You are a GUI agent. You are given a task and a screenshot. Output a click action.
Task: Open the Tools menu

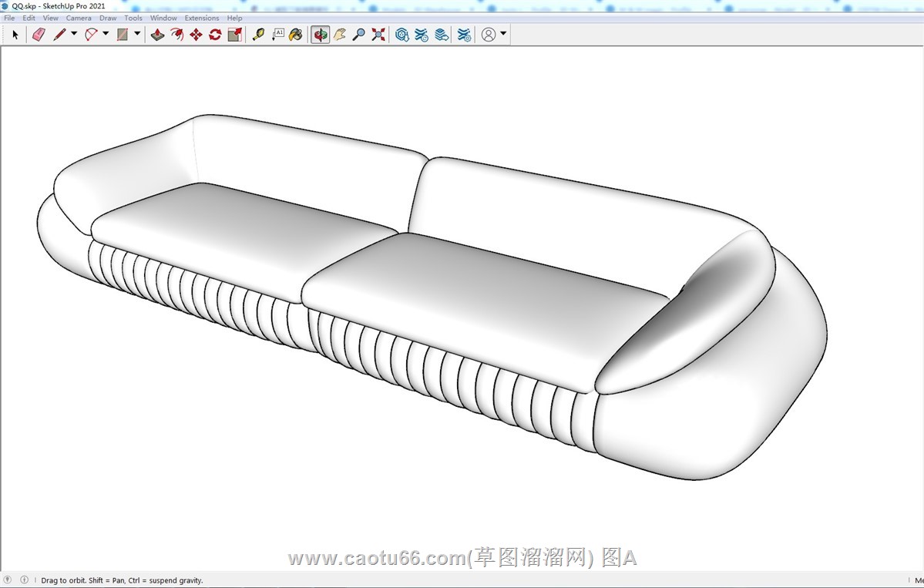pyautogui.click(x=133, y=18)
